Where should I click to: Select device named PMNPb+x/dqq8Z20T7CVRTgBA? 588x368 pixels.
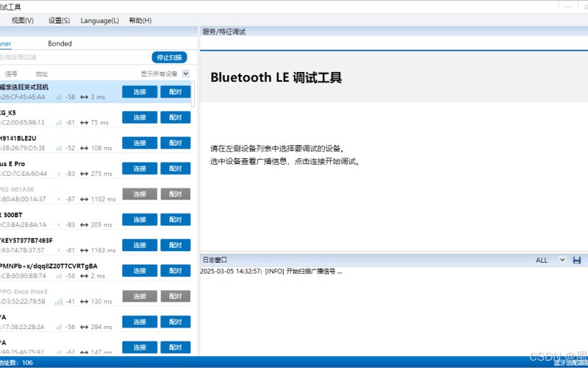[96, 270]
